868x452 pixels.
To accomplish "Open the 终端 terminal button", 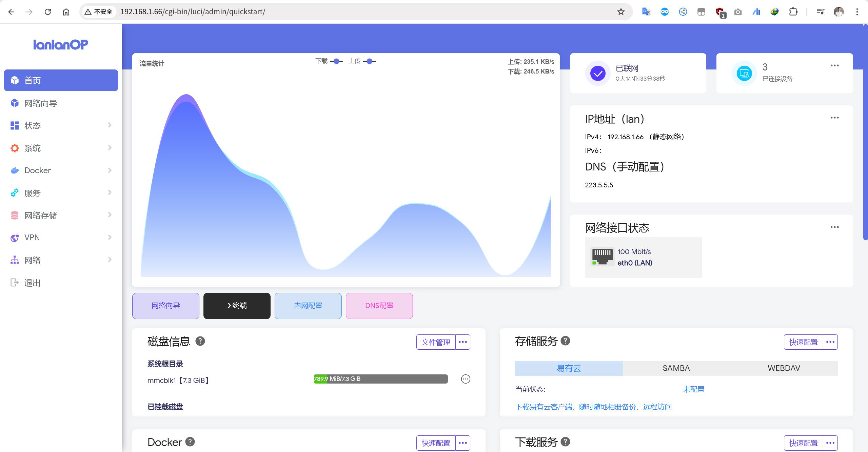I will (x=237, y=306).
